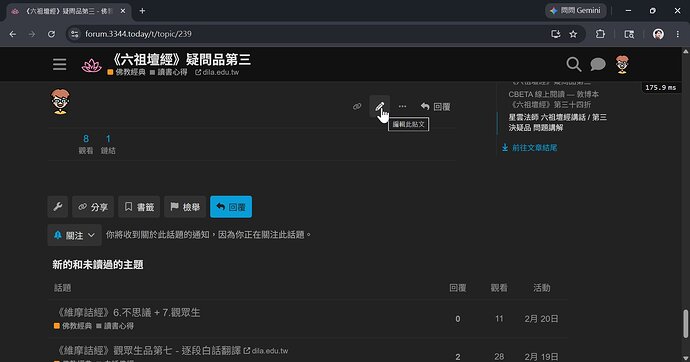Open 讀書心得 tag under 不思議 topic
This screenshot has width=690, height=362.
[x=115, y=326]
